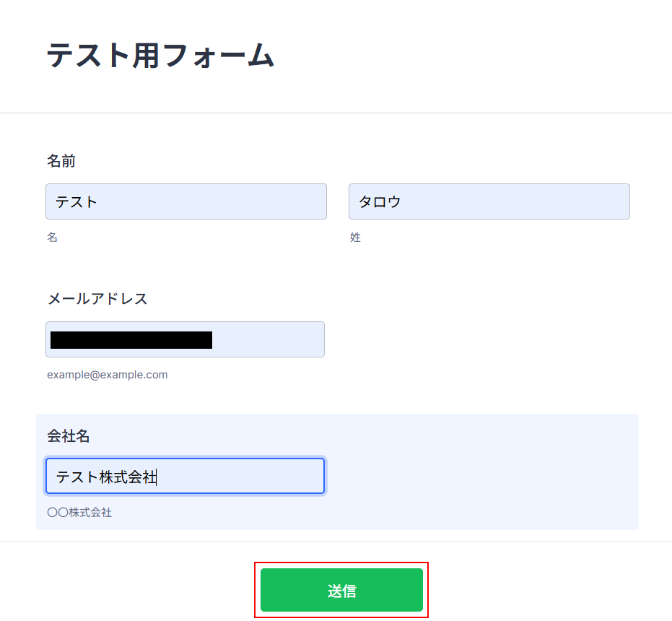
Task: Click empty space right of the テスト株式会社 text
Action: [245, 477]
